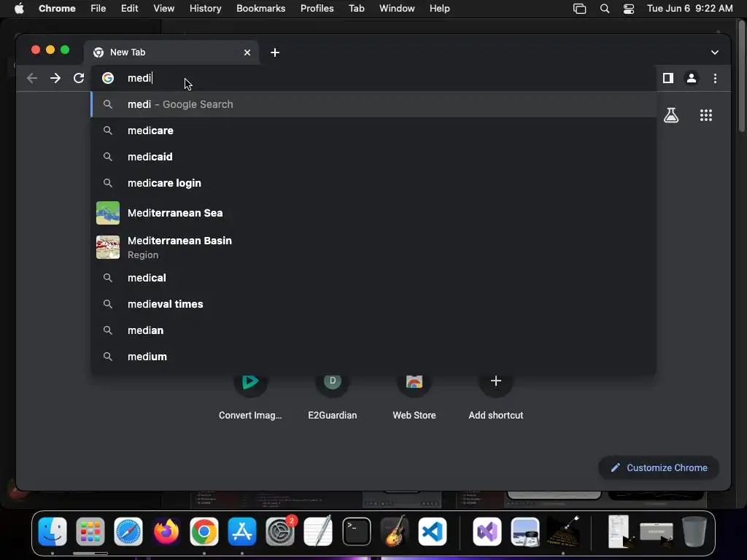
Task: Open the Chrome application menu
Action: coord(57,9)
